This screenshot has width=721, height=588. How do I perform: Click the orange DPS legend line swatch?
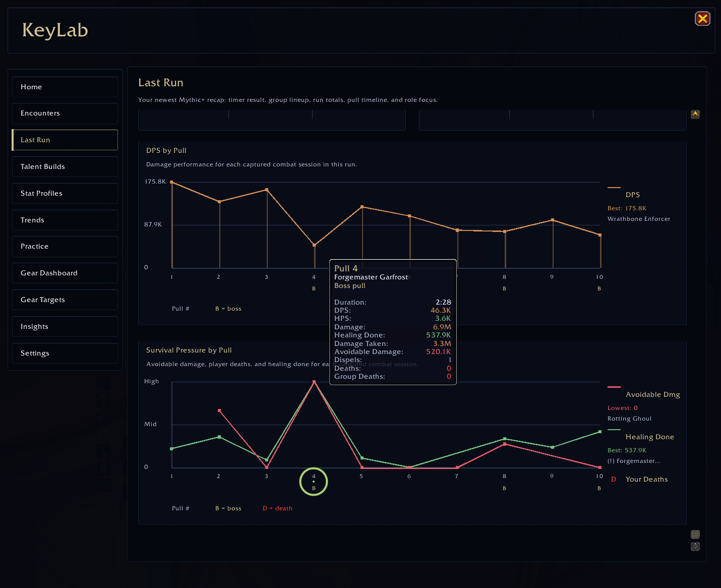click(614, 187)
